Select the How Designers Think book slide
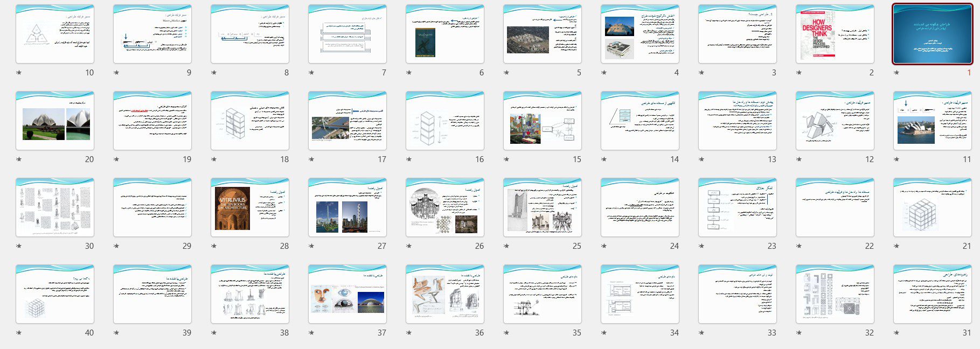This screenshot has width=980, height=349. point(835,34)
